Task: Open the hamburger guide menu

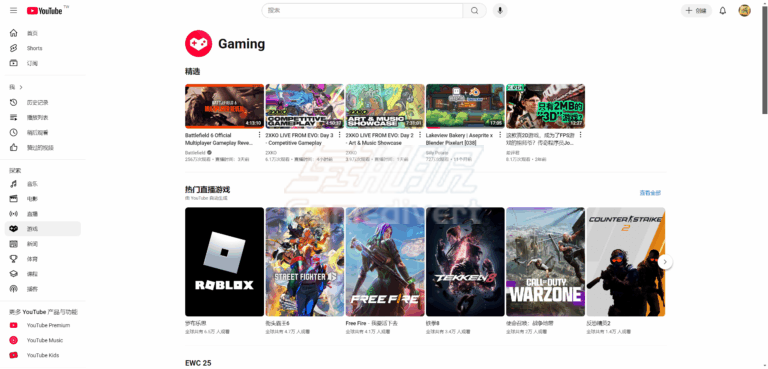Action: click(x=13, y=10)
